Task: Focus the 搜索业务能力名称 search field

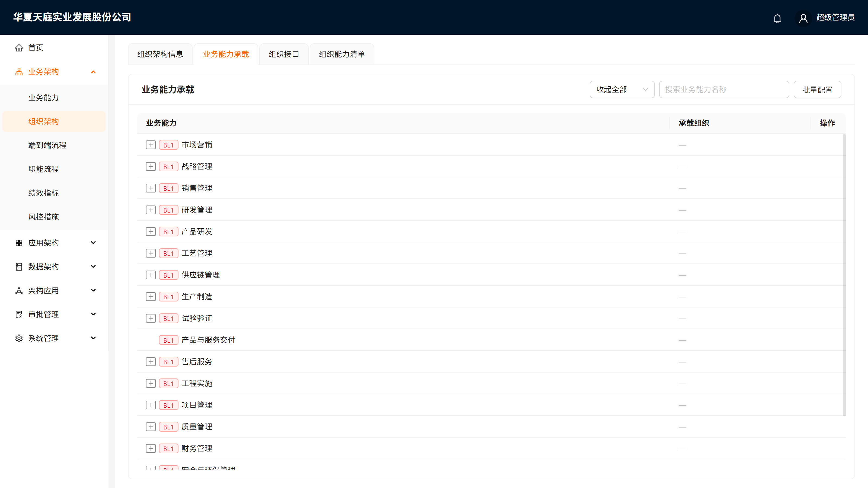Action: click(x=724, y=89)
